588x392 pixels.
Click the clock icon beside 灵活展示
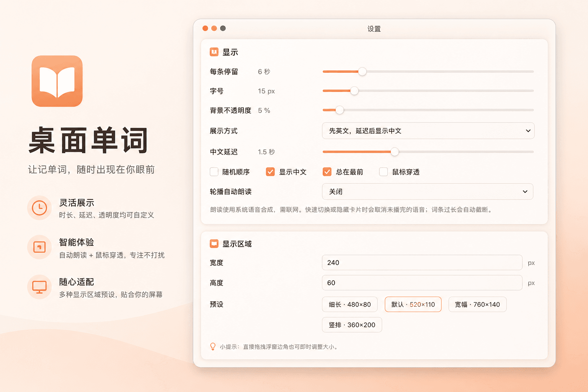pyautogui.click(x=39, y=208)
